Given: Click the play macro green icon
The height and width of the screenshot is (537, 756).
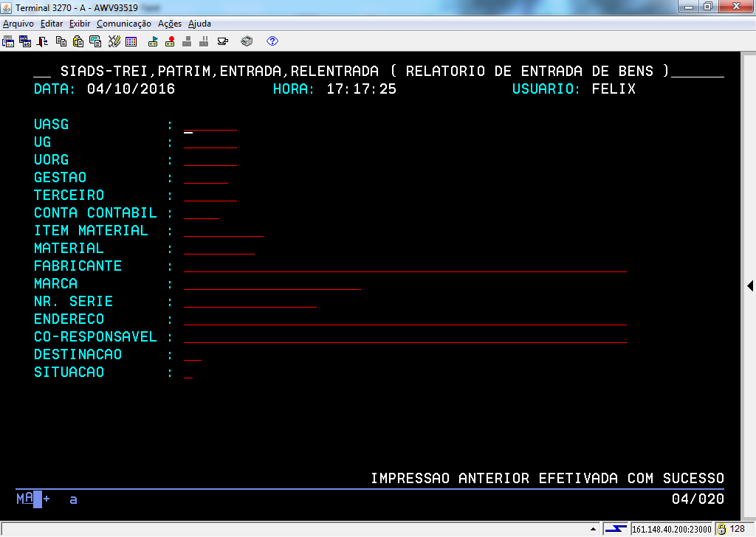Looking at the screenshot, I should coord(153,41).
